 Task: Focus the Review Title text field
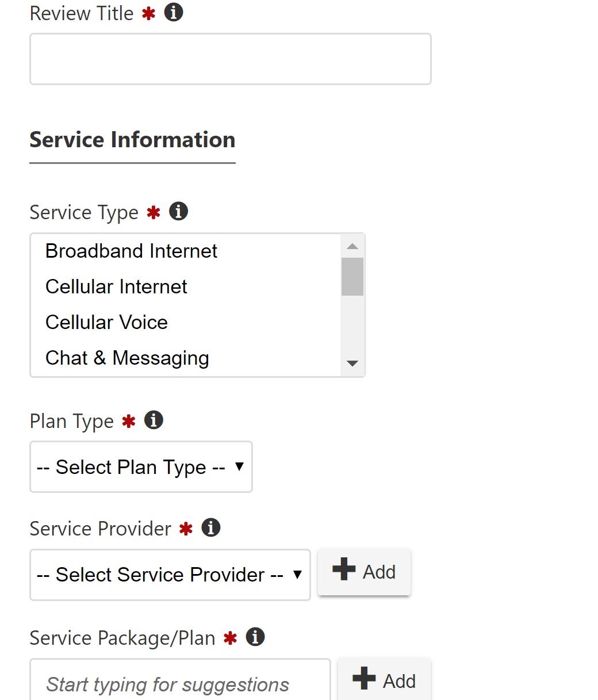coord(230,59)
